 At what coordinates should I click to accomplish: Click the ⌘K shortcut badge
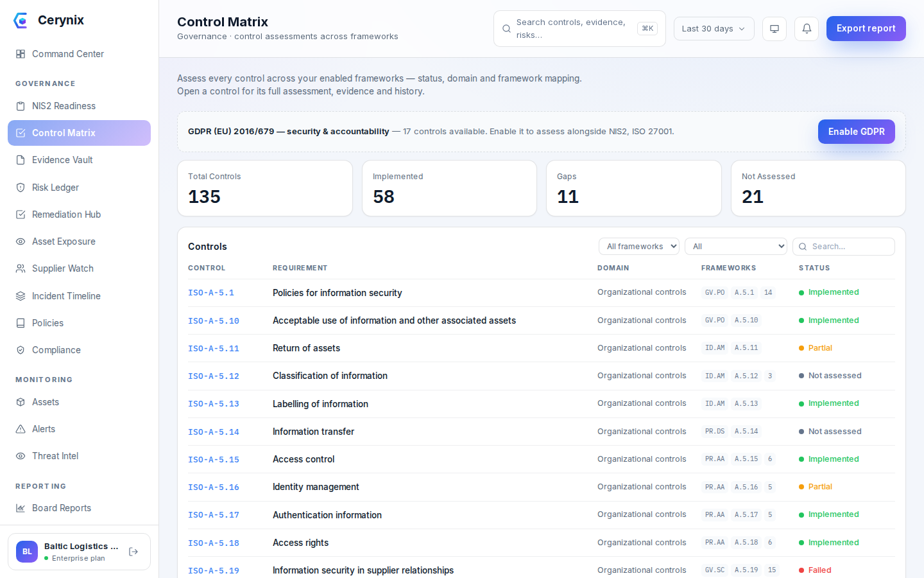coord(647,29)
